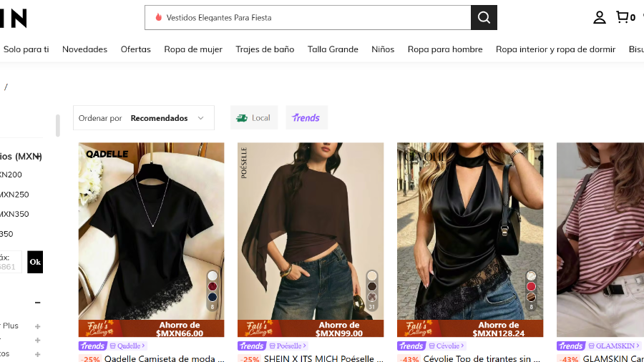
Task: Visit the Poéselle brand store link
Action: [288, 346]
